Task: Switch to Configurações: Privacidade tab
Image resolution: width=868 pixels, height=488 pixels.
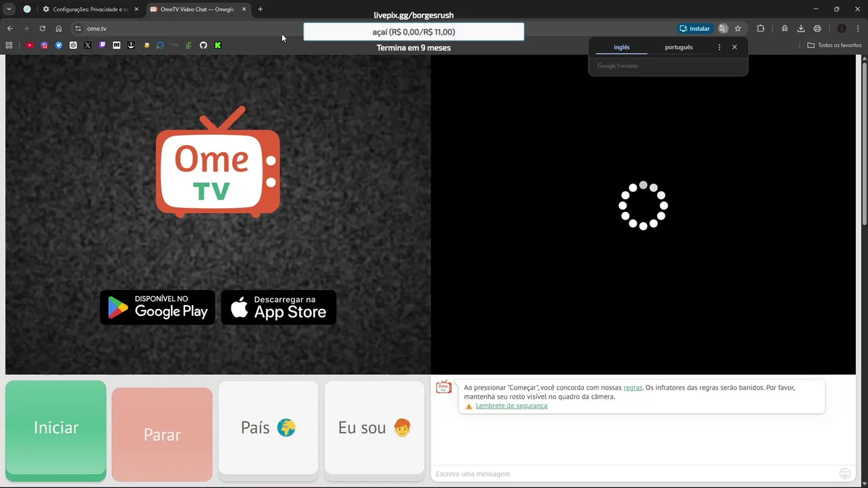Action: click(90, 9)
